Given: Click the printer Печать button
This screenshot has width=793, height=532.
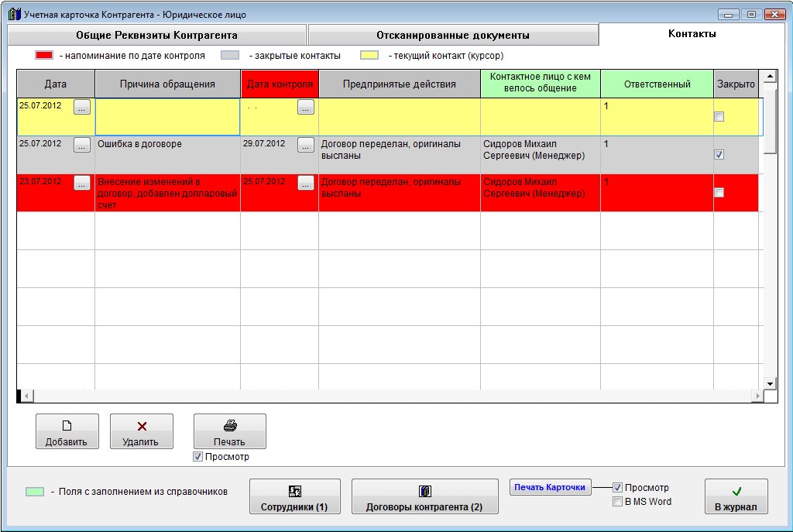Looking at the screenshot, I should tap(229, 431).
